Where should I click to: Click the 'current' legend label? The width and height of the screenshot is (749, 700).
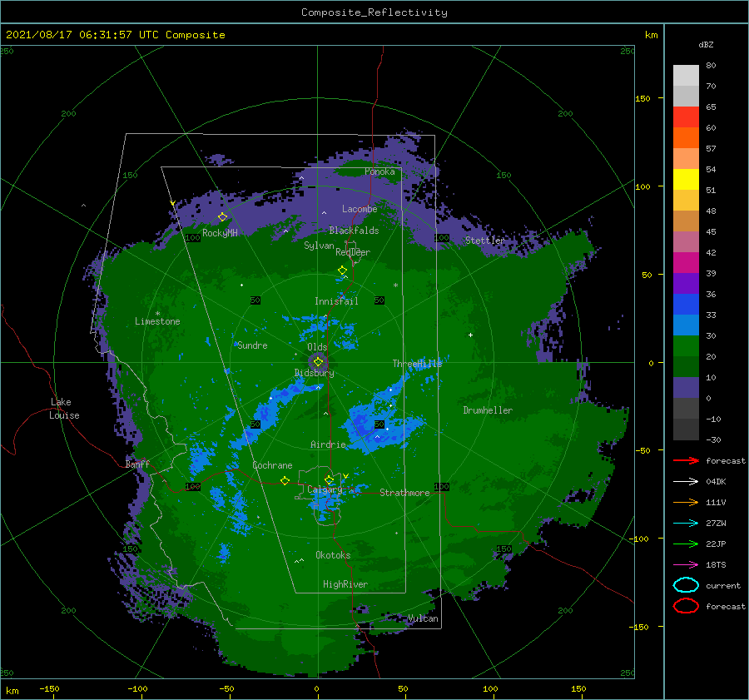click(723, 585)
